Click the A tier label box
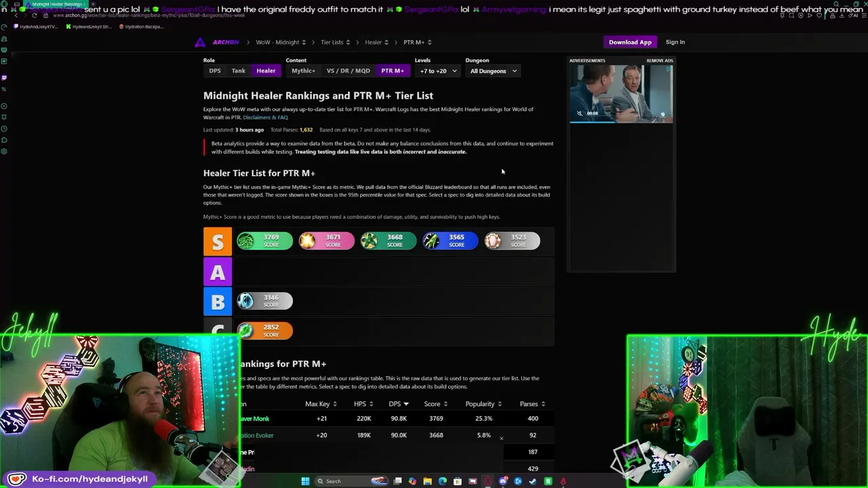 218,271
